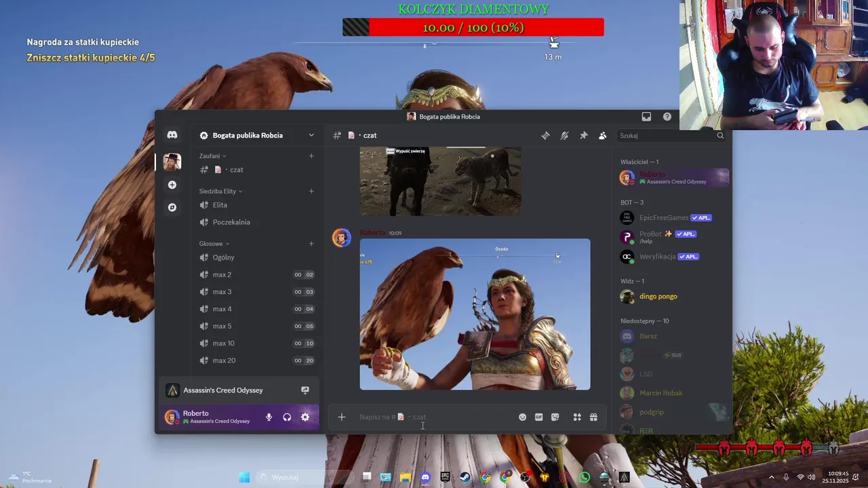Open the GIF picker

pos(538,417)
